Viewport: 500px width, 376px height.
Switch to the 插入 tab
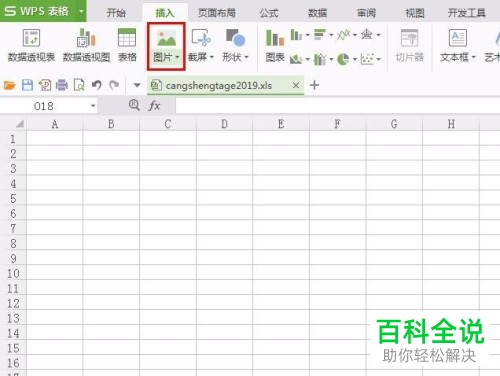(165, 13)
